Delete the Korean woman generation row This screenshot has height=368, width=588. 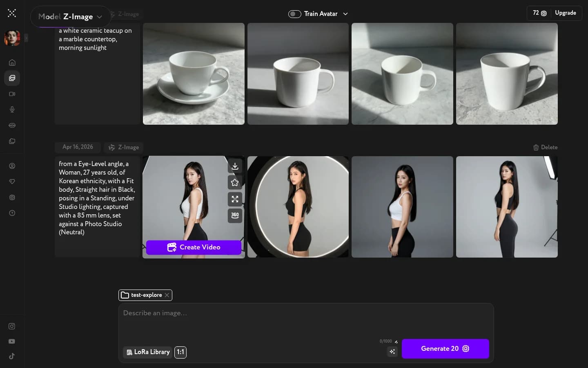(545, 147)
